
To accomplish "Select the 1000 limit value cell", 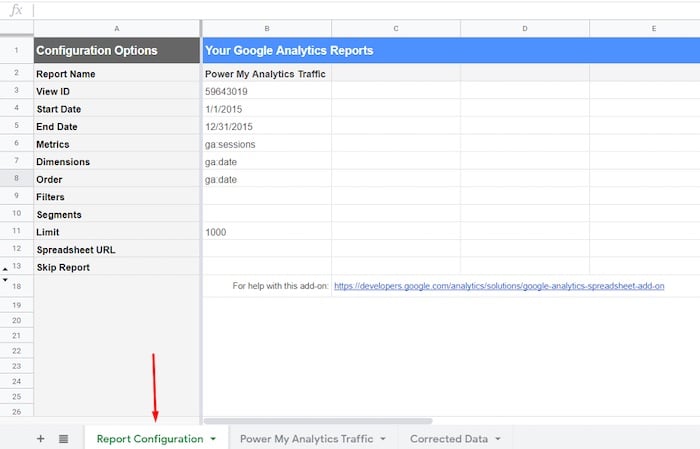I will tap(267, 232).
